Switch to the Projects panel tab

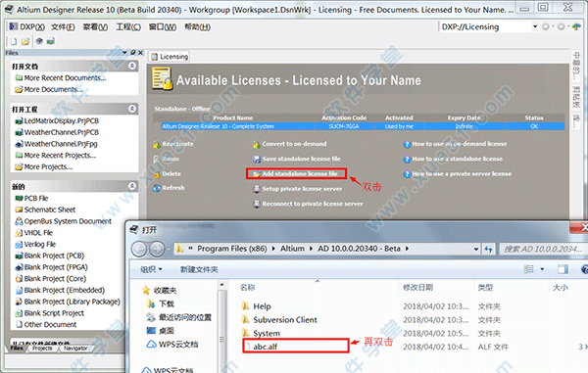point(42,349)
